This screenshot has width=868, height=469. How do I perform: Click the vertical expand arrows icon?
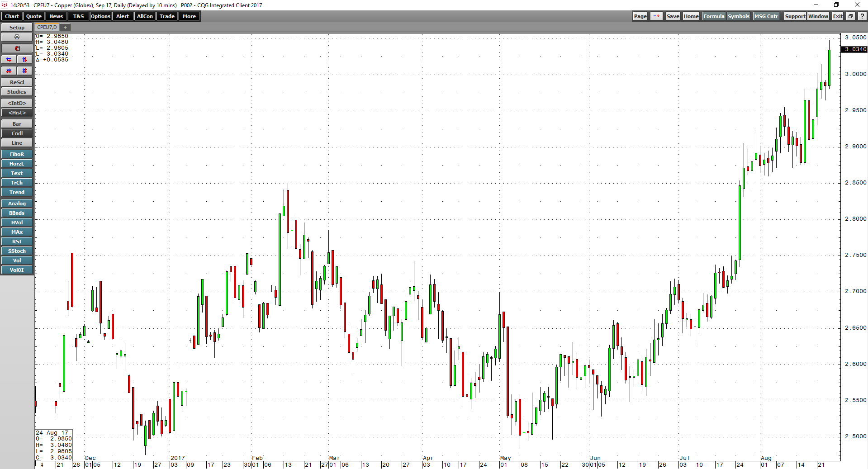click(25, 60)
